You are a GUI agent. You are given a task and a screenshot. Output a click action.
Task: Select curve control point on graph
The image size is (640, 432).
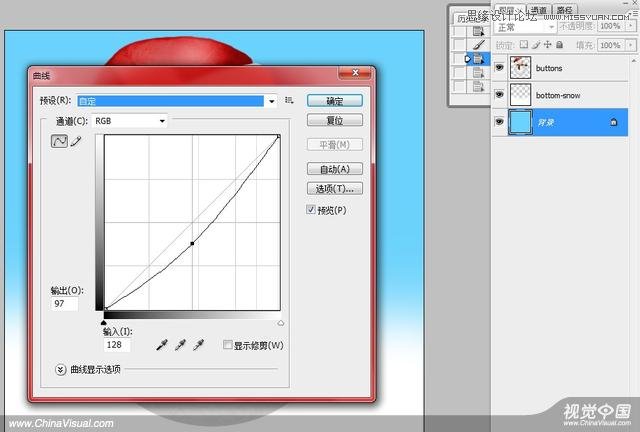click(x=192, y=243)
